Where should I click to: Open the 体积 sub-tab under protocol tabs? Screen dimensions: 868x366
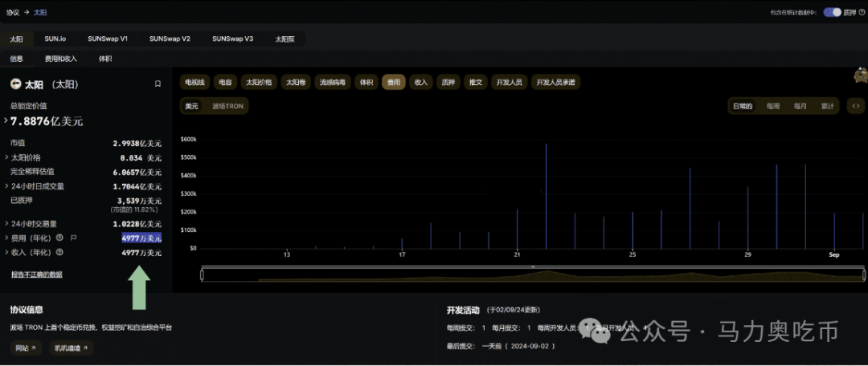tap(105, 58)
